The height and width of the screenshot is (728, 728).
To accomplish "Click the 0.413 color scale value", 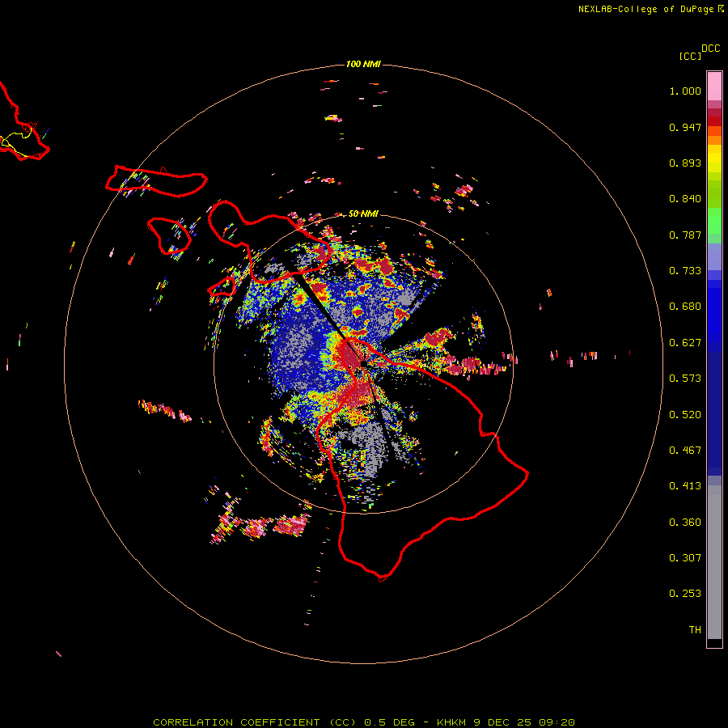I will (x=685, y=486).
